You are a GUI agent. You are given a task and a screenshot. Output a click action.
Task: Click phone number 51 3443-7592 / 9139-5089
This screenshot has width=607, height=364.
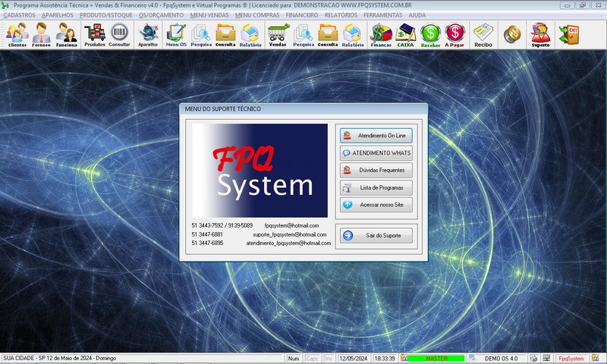[222, 225]
